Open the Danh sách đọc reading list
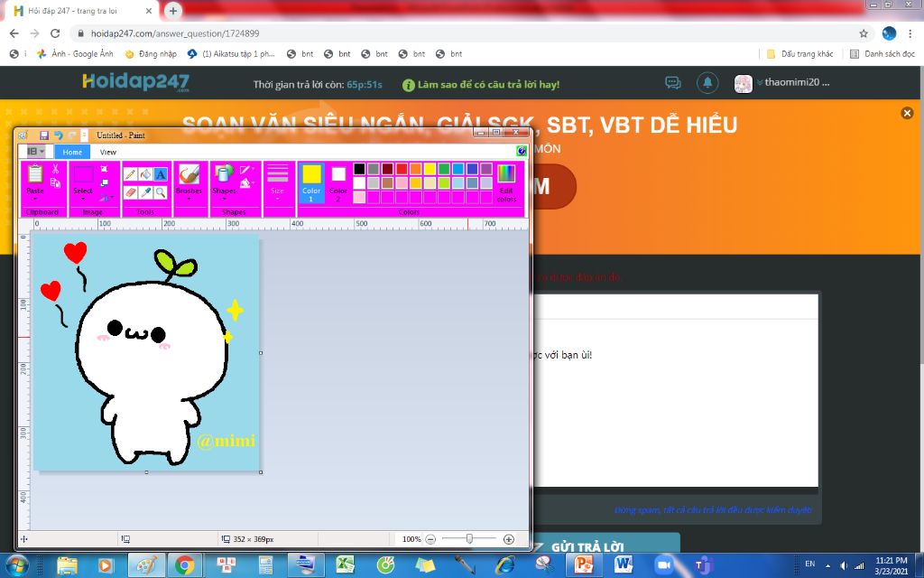The image size is (924, 578). [x=882, y=53]
